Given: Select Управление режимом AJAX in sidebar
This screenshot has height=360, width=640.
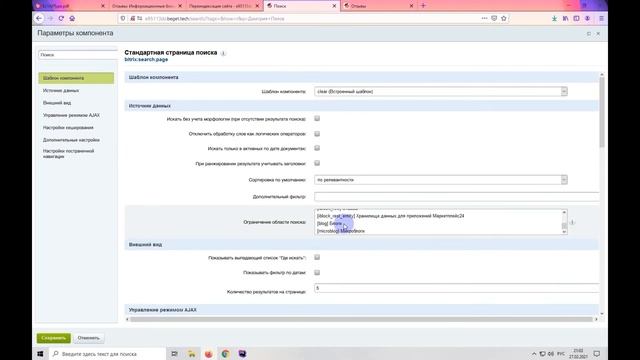Looking at the screenshot, I should pos(71,115).
